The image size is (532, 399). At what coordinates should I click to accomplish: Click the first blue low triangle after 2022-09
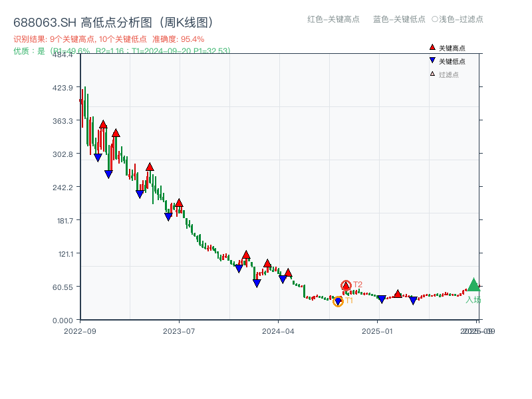(98, 158)
